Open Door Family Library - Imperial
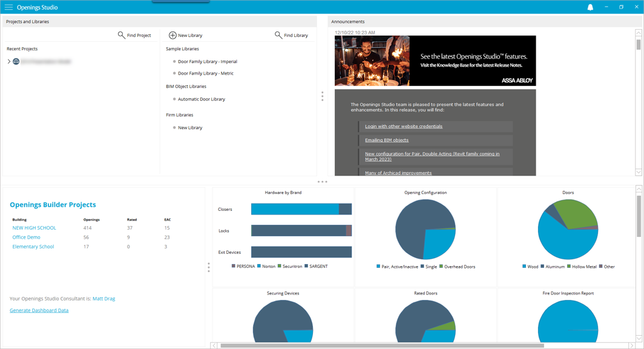The height and width of the screenshot is (349, 644). point(208,62)
